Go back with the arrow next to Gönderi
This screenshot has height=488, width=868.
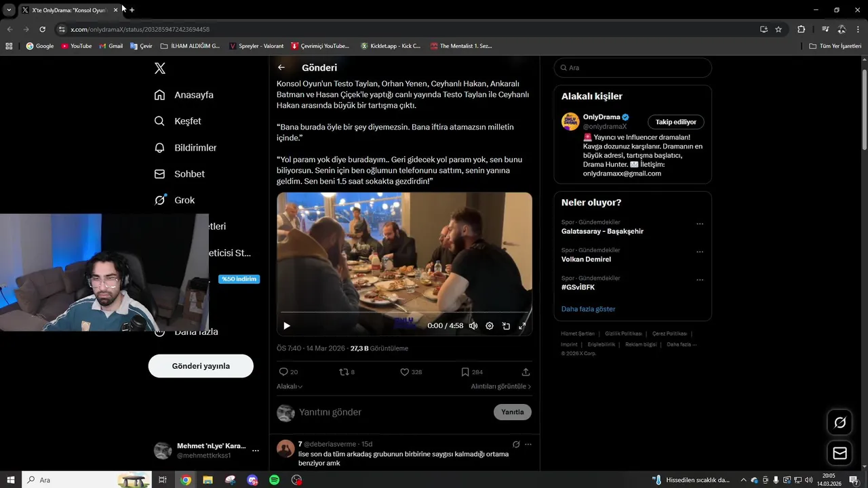pyautogui.click(x=281, y=68)
